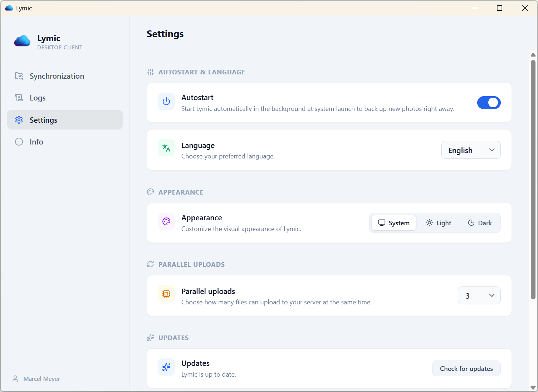The width and height of the screenshot is (538, 392).
Task: Select the System appearance option
Action: point(394,223)
